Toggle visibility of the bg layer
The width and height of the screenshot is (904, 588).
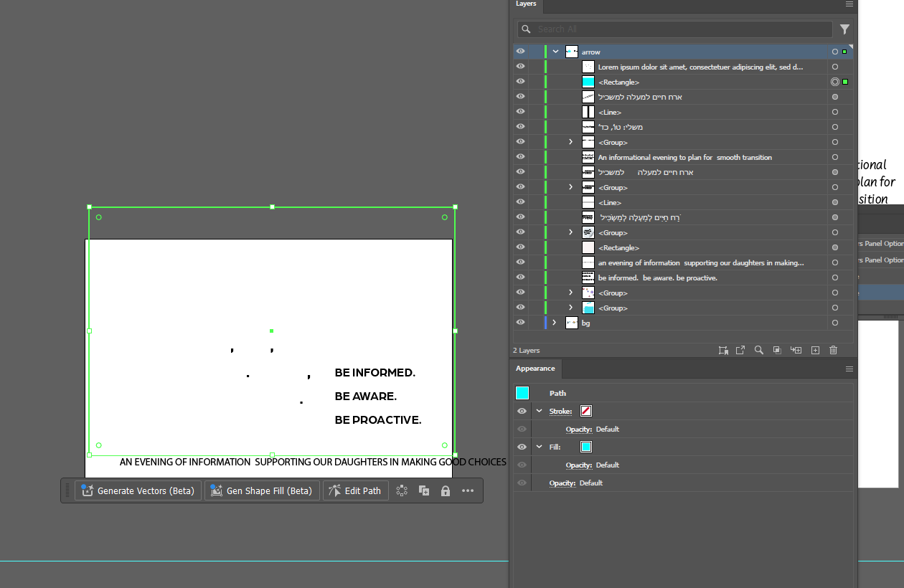coord(520,323)
